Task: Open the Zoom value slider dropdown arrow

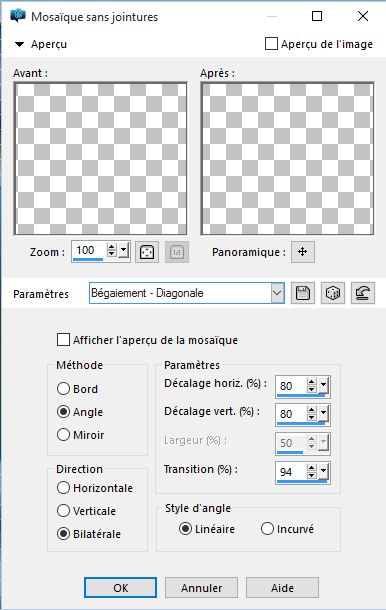Action: (124, 250)
